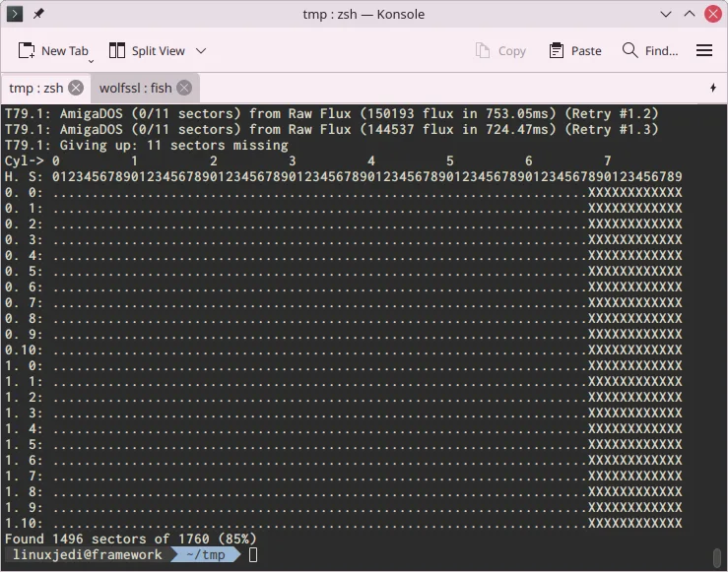Click the '1. 7:' sector row
Image resolution: width=728 pixels, height=572 pixels.
[343, 476]
